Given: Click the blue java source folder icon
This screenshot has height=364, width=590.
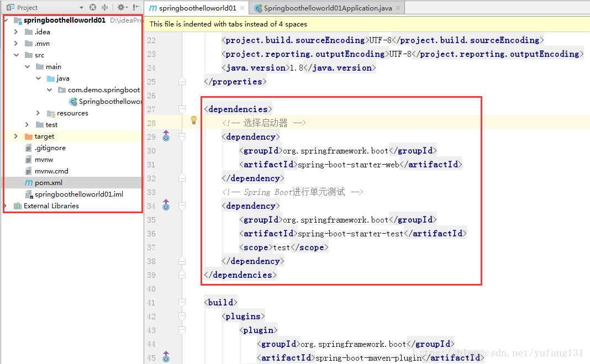Looking at the screenshot, I should (x=51, y=78).
